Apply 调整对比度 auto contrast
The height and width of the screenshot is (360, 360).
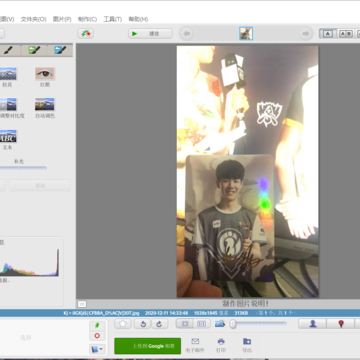tap(10, 108)
